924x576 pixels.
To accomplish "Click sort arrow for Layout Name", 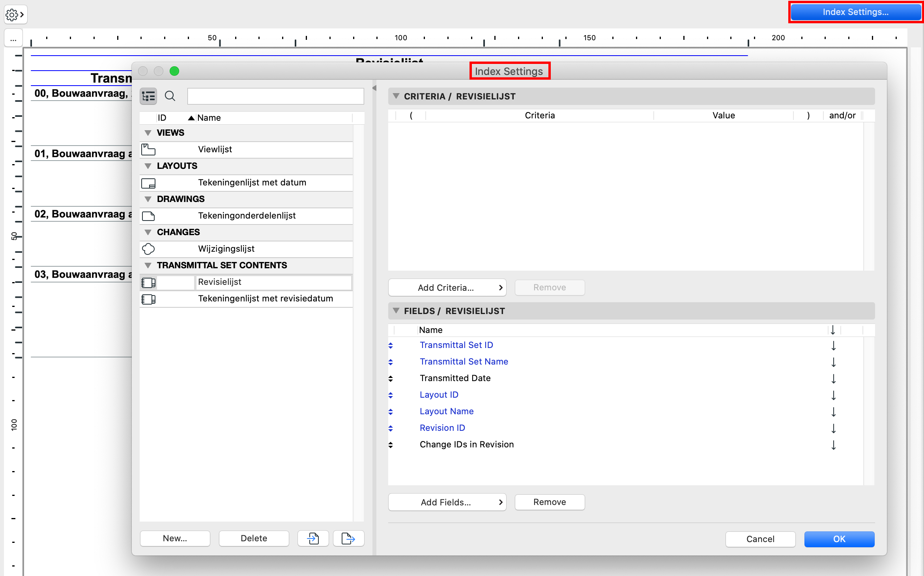I will click(x=833, y=412).
